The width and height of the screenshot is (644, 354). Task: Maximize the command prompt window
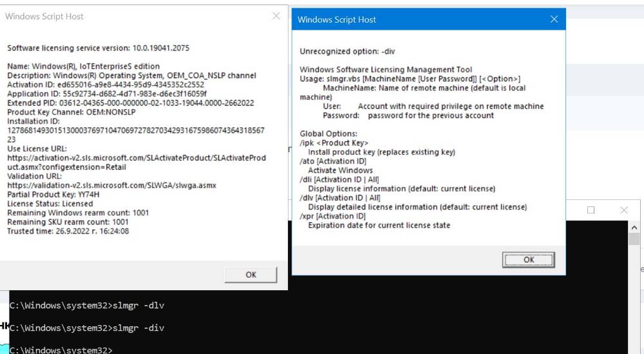(591, 210)
